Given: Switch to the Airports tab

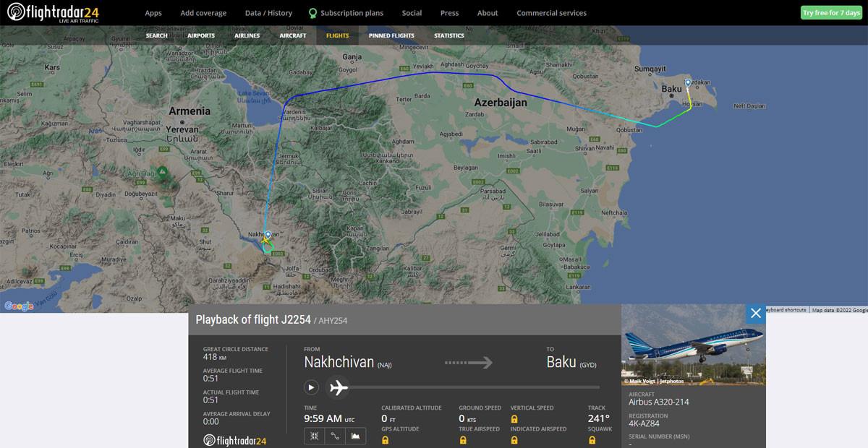Looking at the screenshot, I should point(201,35).
